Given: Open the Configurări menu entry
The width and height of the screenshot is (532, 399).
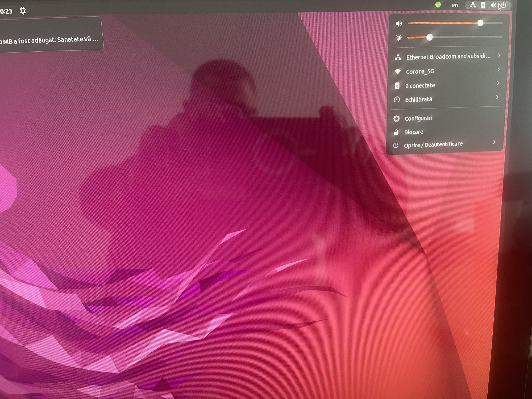Looking at the screenshot, I should [418, 118].
